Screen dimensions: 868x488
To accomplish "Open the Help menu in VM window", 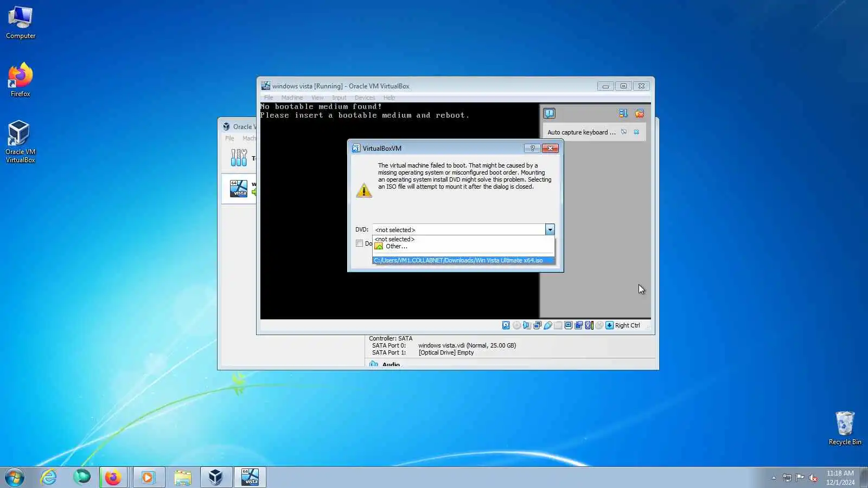I will (390, 98).
